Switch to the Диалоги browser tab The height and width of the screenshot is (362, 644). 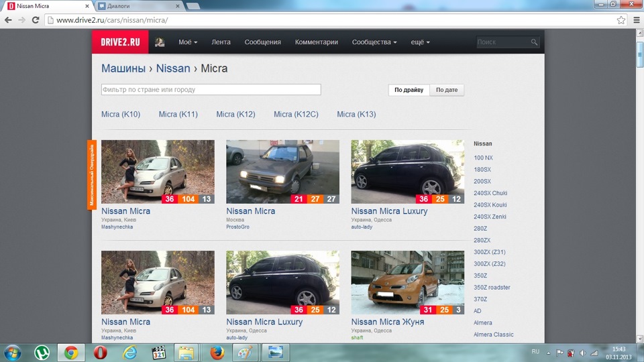coord(138,6)
